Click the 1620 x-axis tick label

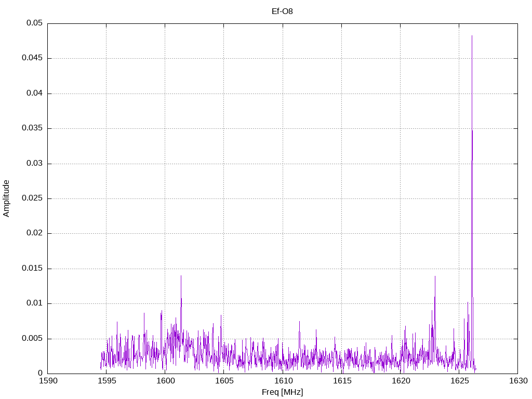click(401, 381)
